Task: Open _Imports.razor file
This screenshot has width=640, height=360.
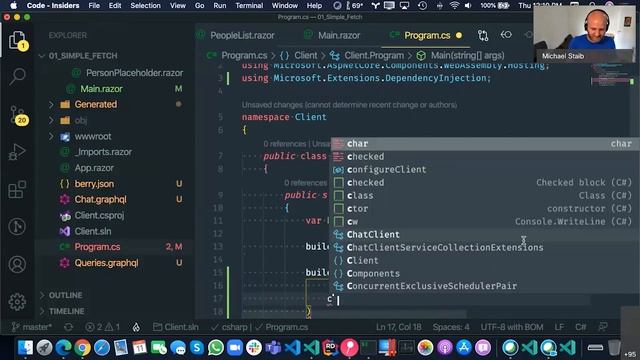Action: pos(103,152)
